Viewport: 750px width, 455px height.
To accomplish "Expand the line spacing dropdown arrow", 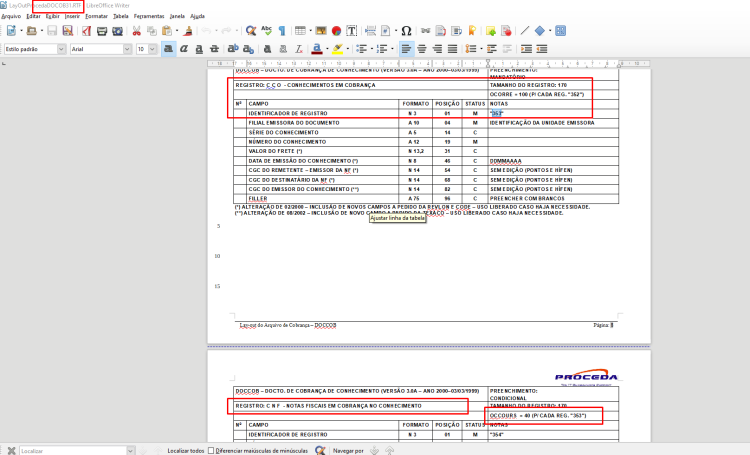I will point(481,49).
